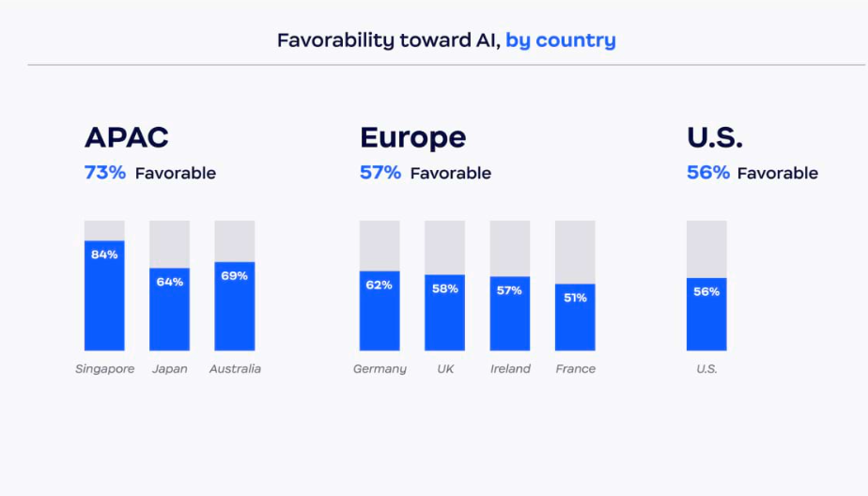The image size is (868, 496).
Task: Click the APAC region heading
Action: pos(127,138)
